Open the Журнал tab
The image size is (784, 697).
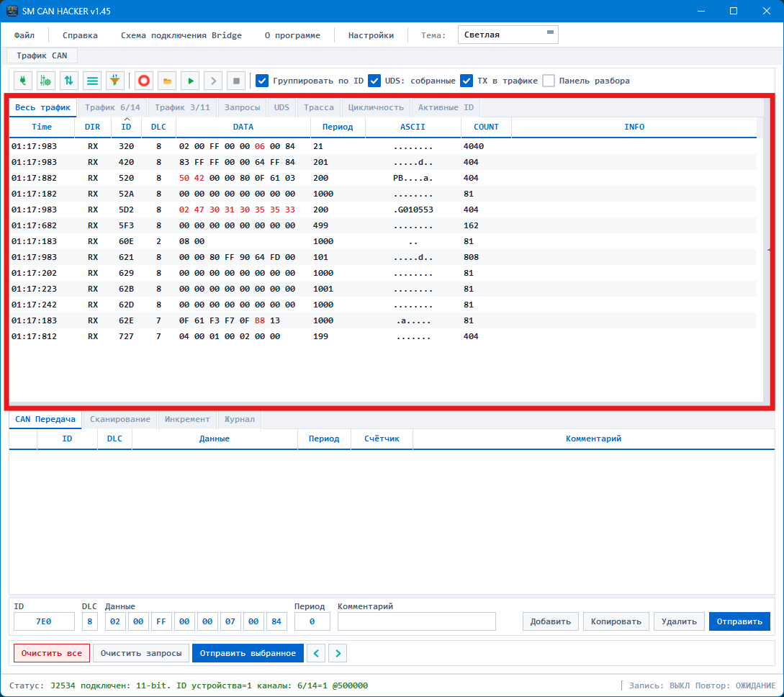tap(239, 419)
